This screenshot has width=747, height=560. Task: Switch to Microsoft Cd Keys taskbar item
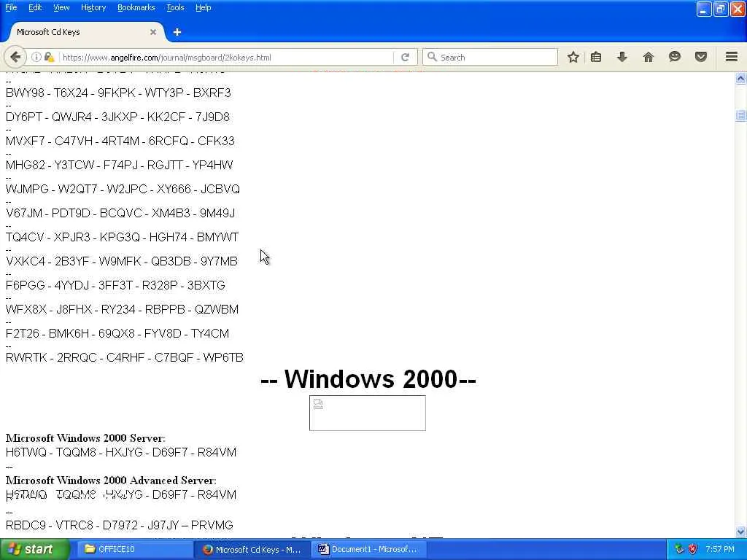[x=252, y=549]
